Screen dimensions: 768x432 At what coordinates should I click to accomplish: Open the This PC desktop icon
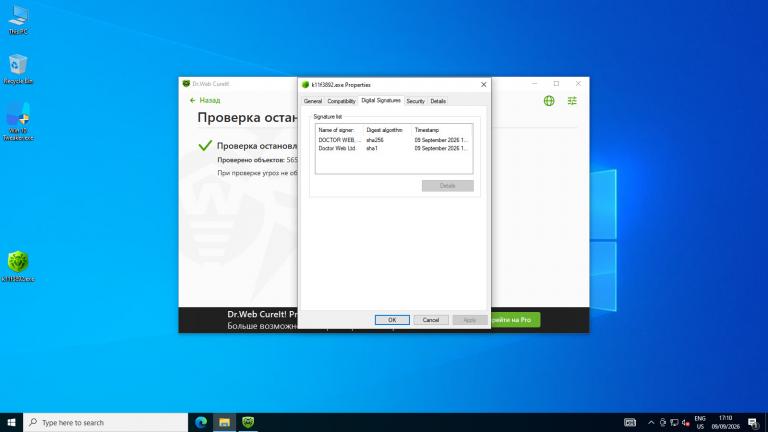coord(18,20)
